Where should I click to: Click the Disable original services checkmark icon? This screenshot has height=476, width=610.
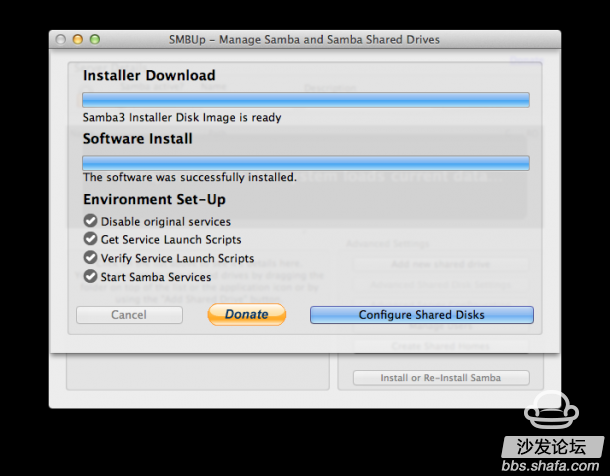point(90,220)
